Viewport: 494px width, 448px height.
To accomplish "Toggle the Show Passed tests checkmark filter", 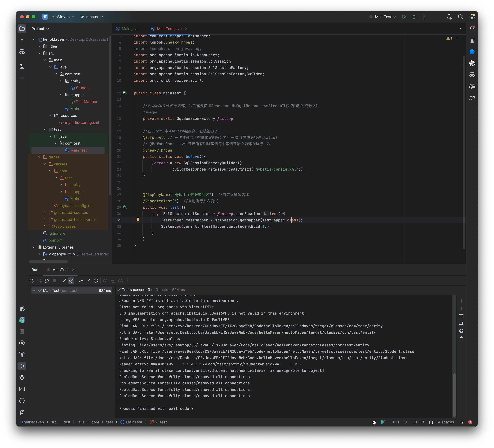I will [64, 281].
